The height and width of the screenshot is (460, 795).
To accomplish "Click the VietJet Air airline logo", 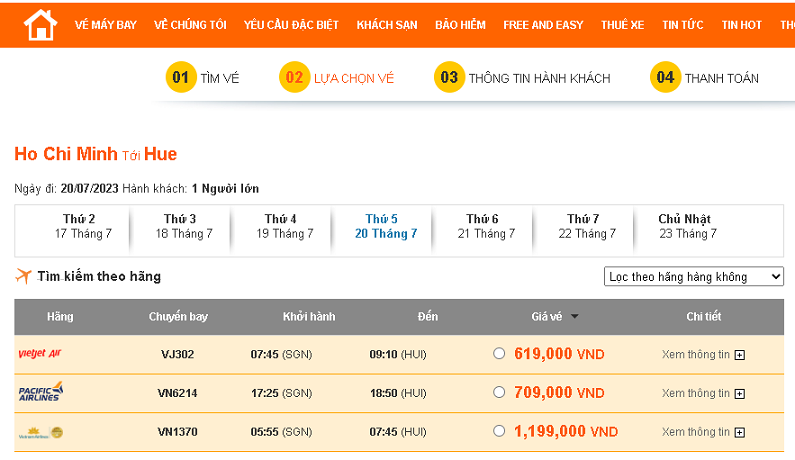I will pos(40,353).
